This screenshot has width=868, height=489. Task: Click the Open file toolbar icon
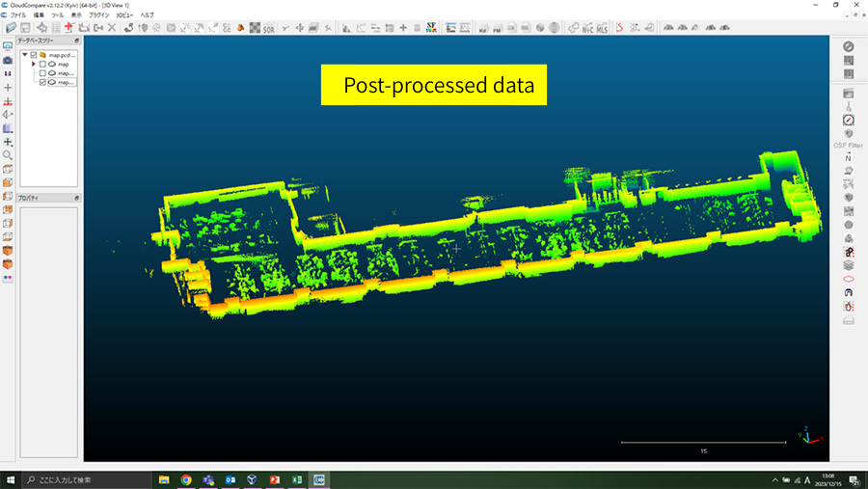[x=11, y=28]
